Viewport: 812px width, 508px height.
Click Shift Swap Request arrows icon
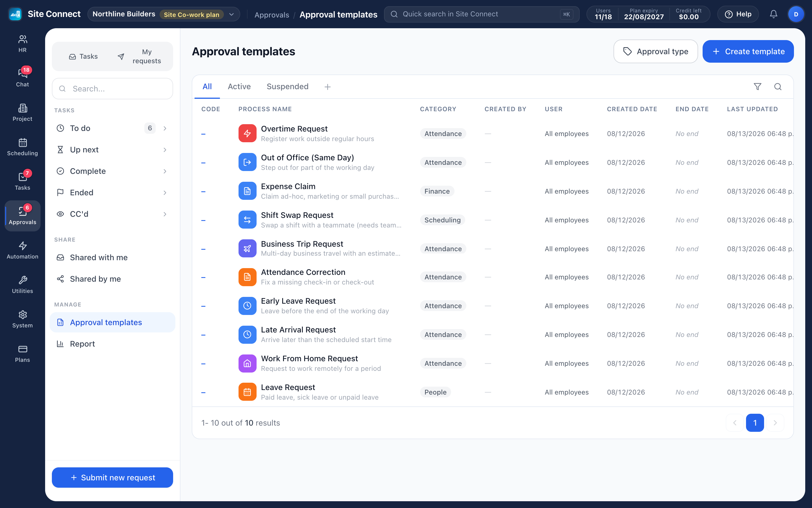247,220
